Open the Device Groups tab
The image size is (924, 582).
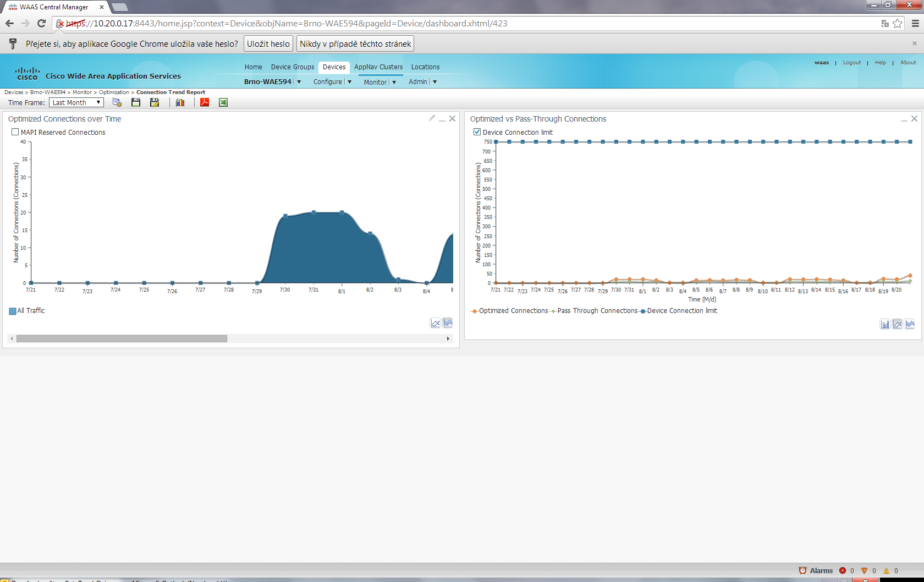292,67
